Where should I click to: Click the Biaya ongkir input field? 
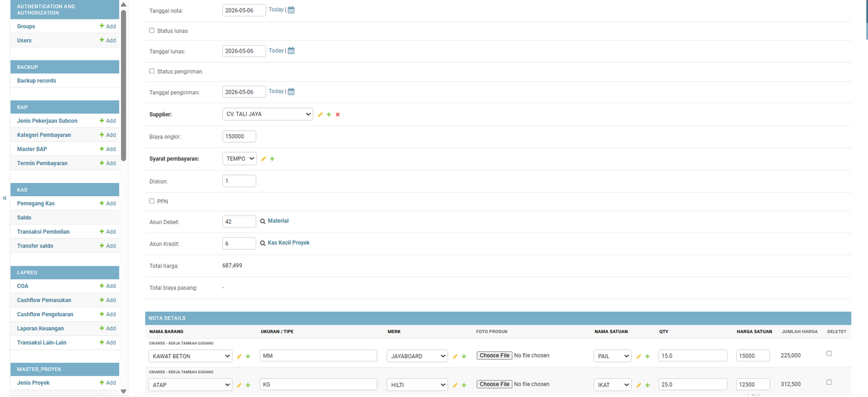pyautogui.click(x=239, y=137)
